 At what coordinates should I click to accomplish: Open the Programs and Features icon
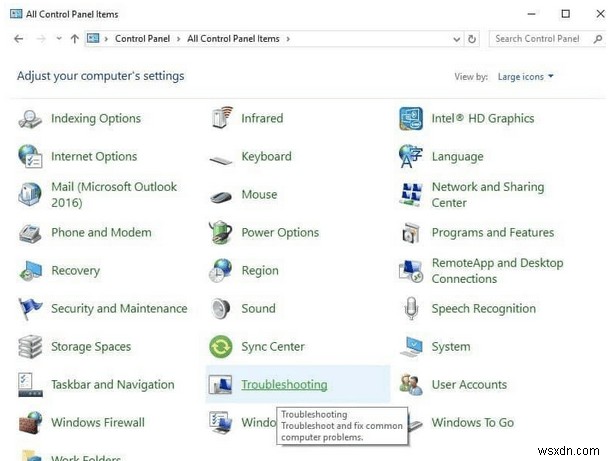pos(411,233)
